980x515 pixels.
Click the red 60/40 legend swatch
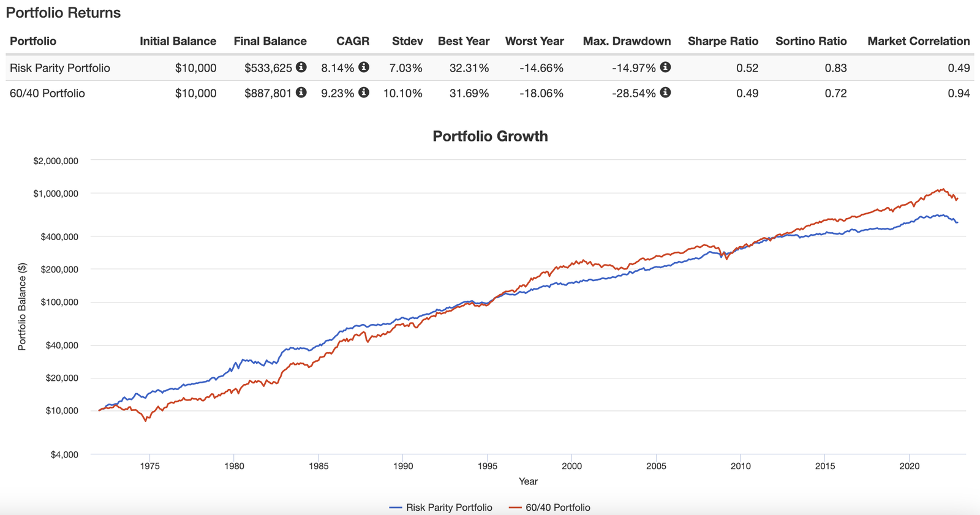click(x=515, y=508)
